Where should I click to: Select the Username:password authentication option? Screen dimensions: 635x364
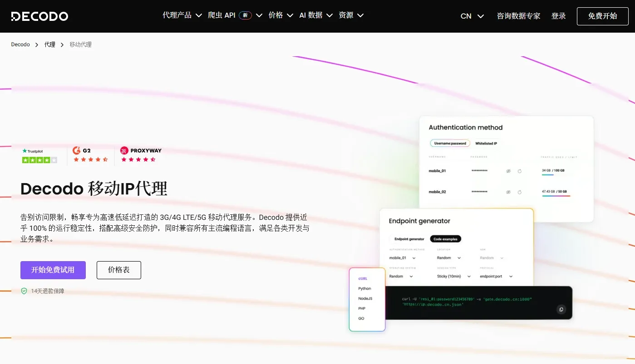[x=450, y=143]
